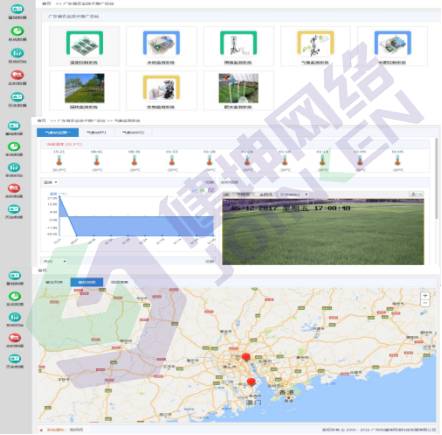Switch to the tab left of the blue map tab

(54, 282)
